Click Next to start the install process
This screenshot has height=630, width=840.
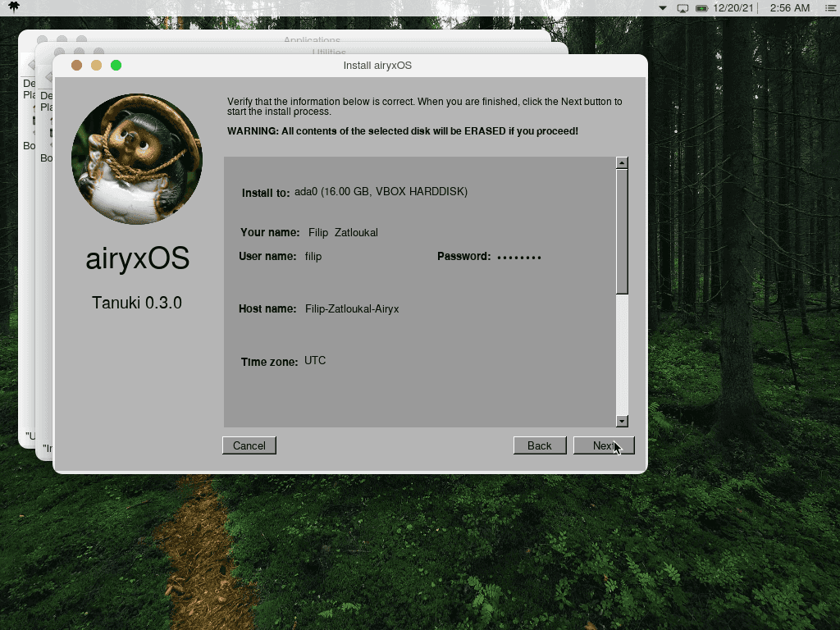pyautogui.click(x=604, y=445)
